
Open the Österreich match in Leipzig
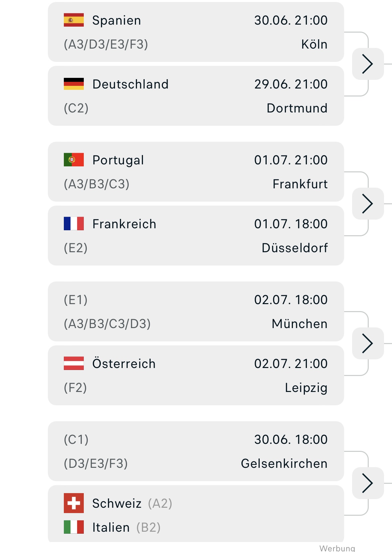click(x=196, y=375)
